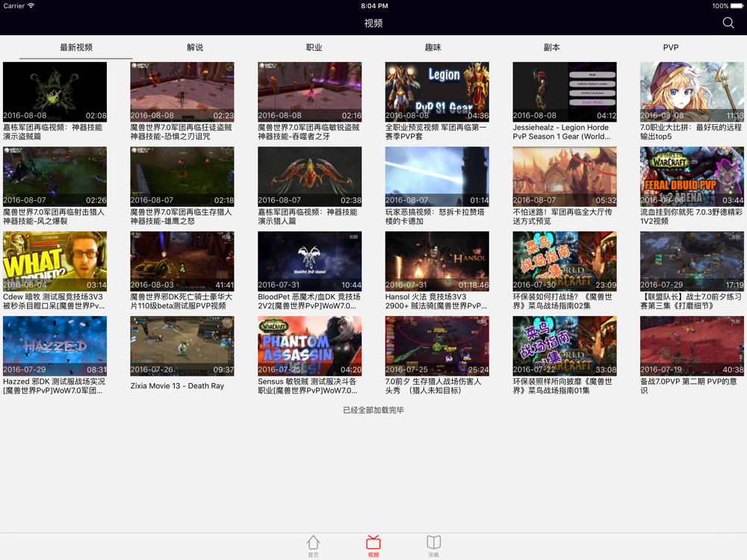This screenshot has width=747, height=560.
Task: Open title '玩家恶搞视频: 怒拆卡拉赞塔楼的卡德加'
Action: [435, 217]
